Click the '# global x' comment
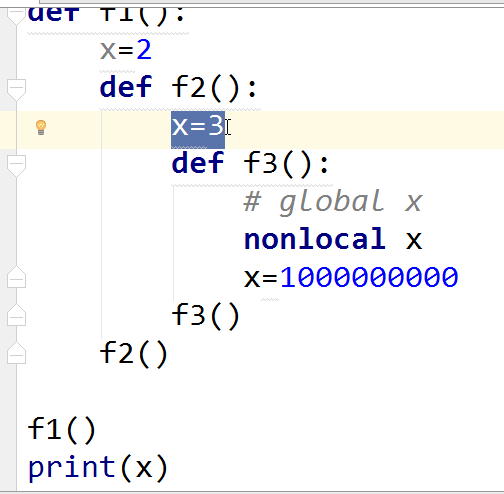This screenshot has height=494, width=504. point(333,202)
